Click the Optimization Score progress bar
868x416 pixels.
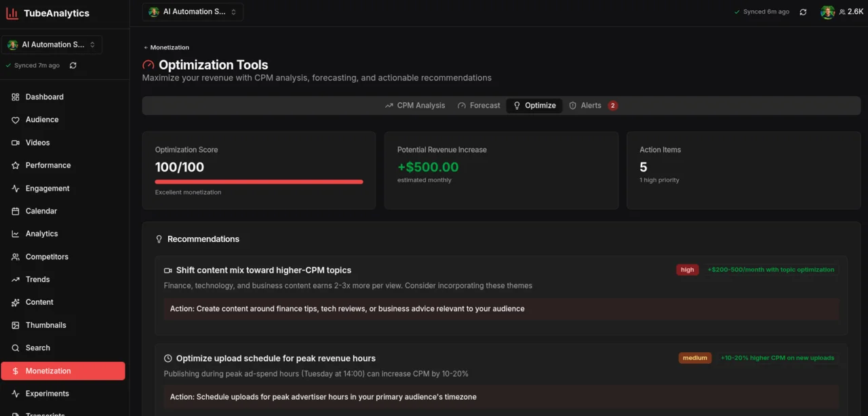pos(258,181)
